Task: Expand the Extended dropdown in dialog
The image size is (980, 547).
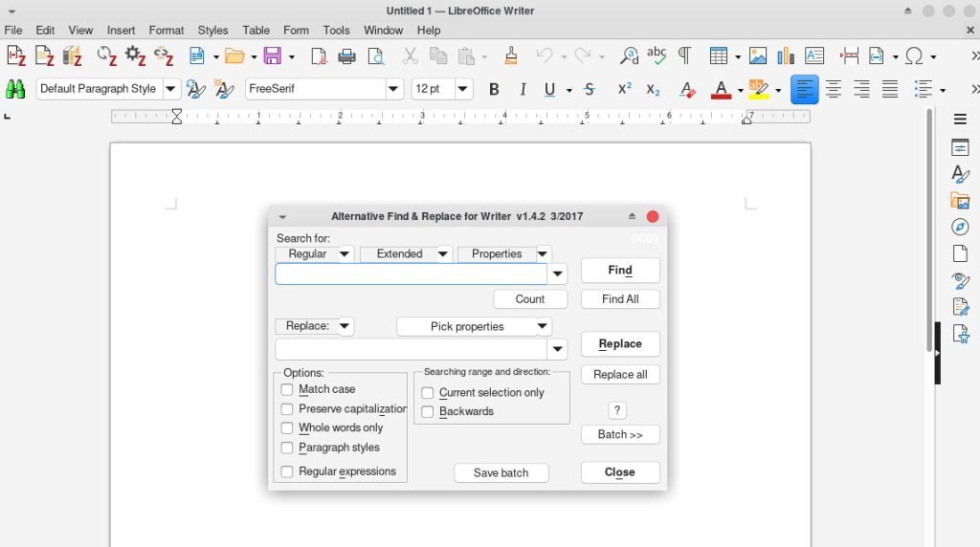Action: [x=442, y=254]
